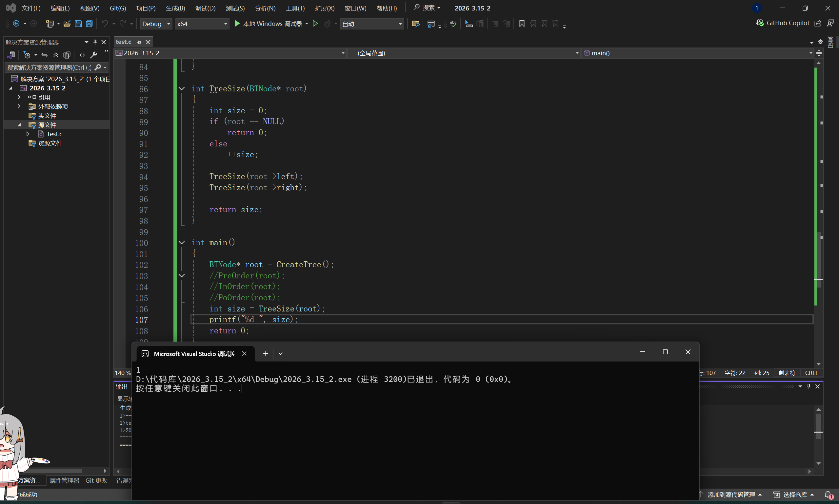Toggle pin on Solution Explorer panel
This screenshot has height=504, width=839.
[95, 42]
